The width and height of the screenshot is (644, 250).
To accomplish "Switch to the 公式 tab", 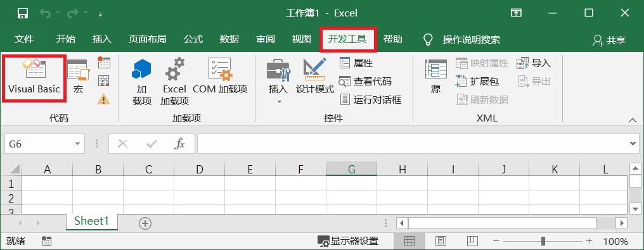I will [193, 39].
